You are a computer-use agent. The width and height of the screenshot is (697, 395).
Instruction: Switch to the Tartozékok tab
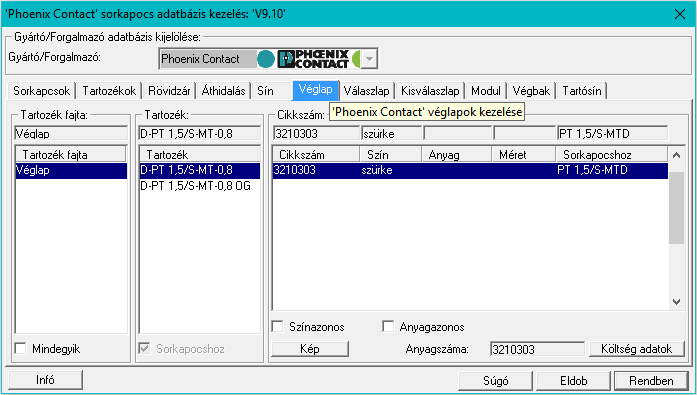click(x=109, y=91)
